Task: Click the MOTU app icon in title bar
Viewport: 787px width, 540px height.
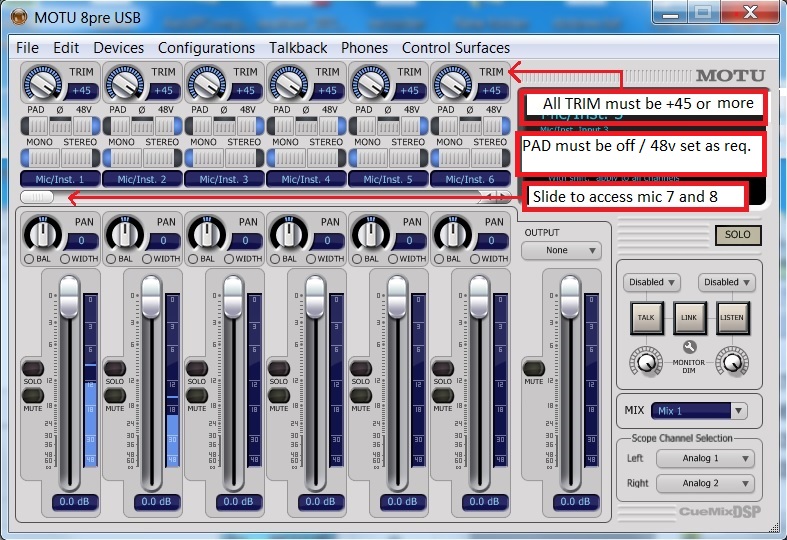Action: click(19, 17)
